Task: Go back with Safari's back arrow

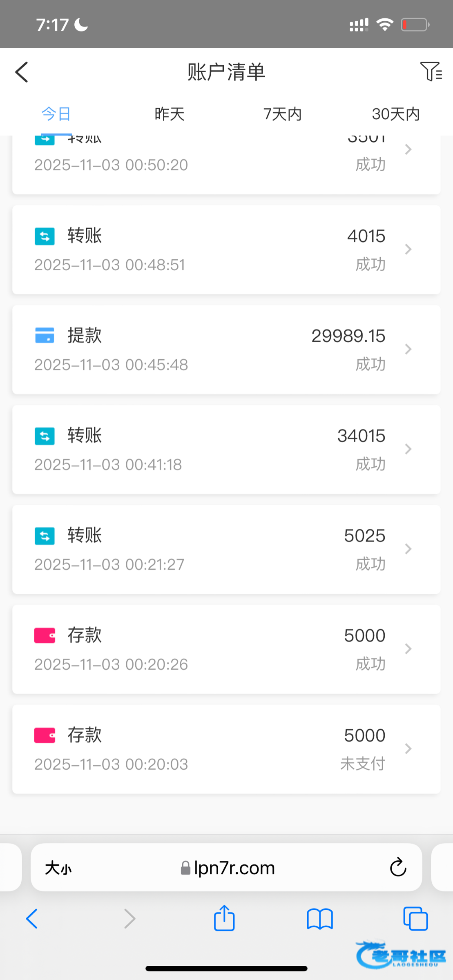Action: pyautogui.click(x=32, y=919)
